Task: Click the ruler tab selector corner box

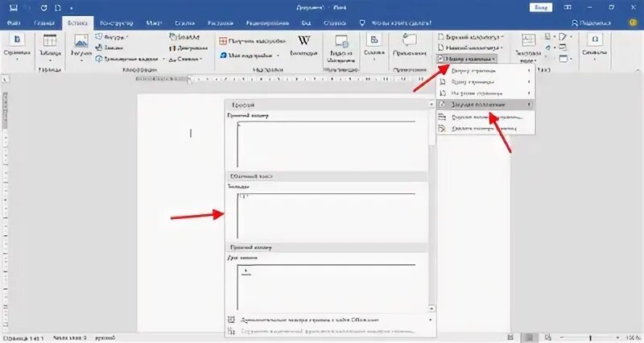Action: coord(5,80)
